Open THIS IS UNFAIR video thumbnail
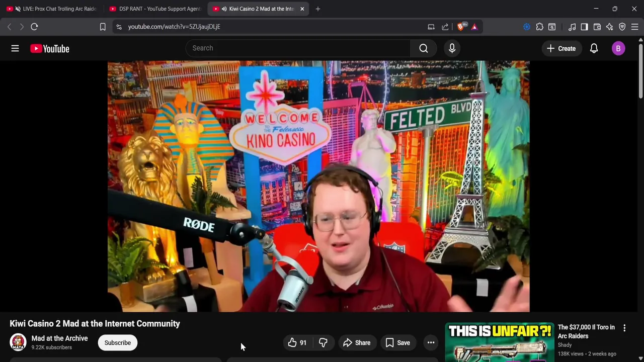 [x=500, y=342]
